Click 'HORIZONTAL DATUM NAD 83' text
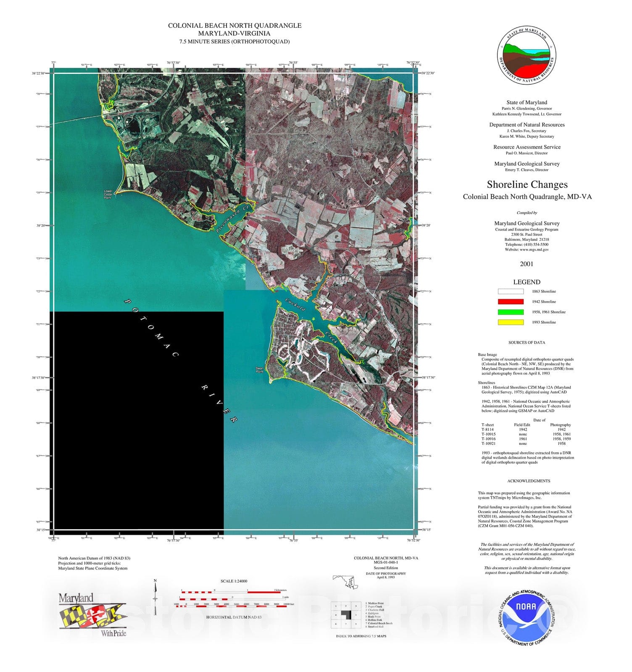 [x=234, y=617]
